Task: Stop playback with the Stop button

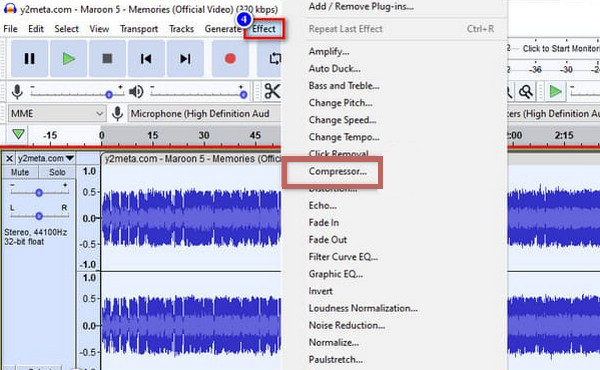Action: (x=107, y=59)
